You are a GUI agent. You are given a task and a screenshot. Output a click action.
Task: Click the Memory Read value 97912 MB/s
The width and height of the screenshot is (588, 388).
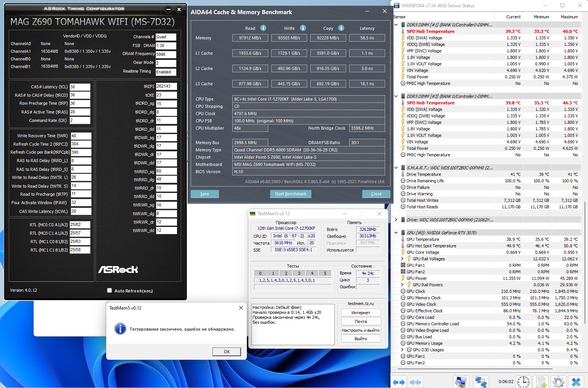point(250,38)
